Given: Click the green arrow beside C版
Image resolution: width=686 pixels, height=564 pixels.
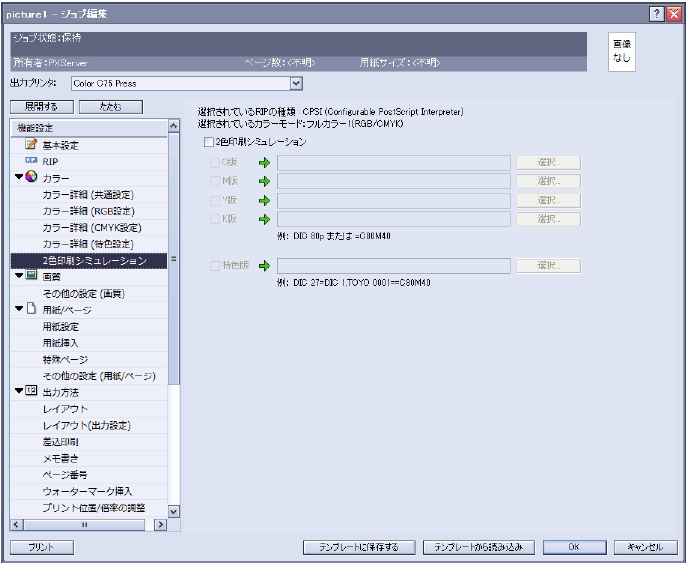Looking at the screenshot, I should (264, 162).
